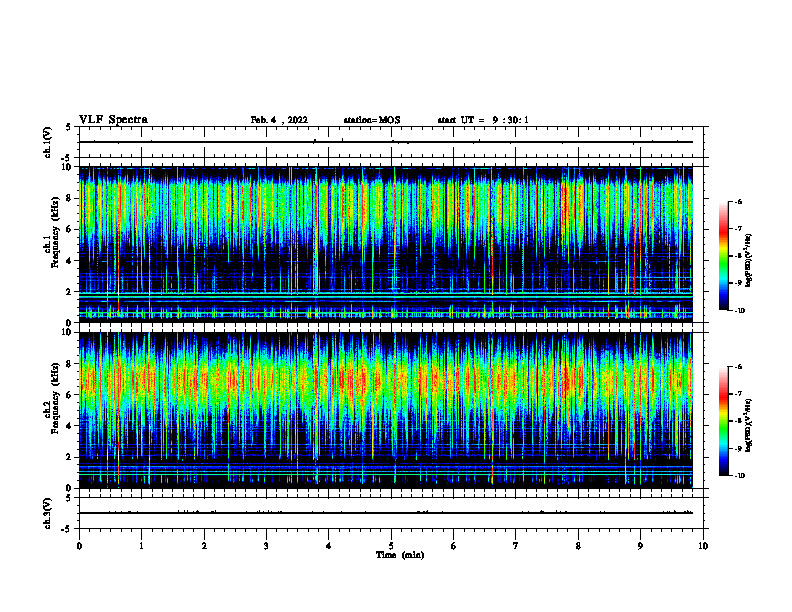Click the "VLF Spectra" plot title

113,120
